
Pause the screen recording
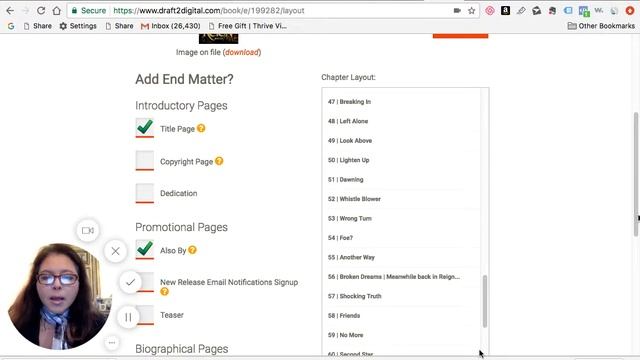point(128,317)
